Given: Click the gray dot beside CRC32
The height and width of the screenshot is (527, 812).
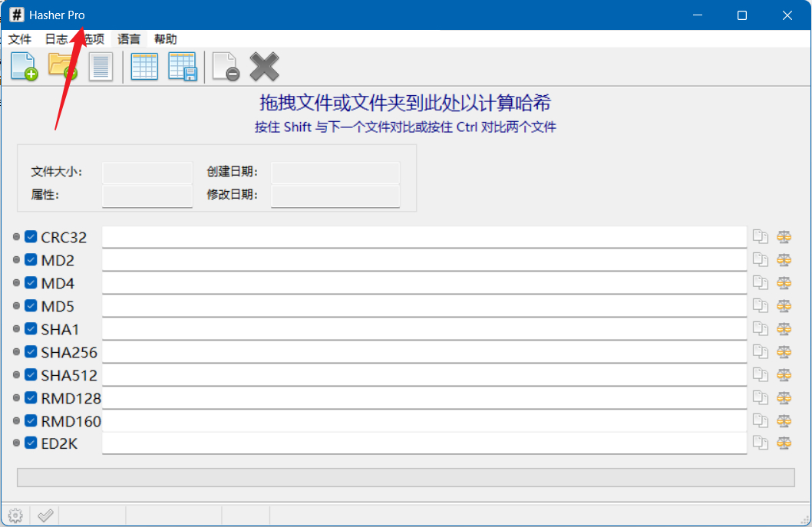Looking at the screenshot, I should click(x=16, y=236).
